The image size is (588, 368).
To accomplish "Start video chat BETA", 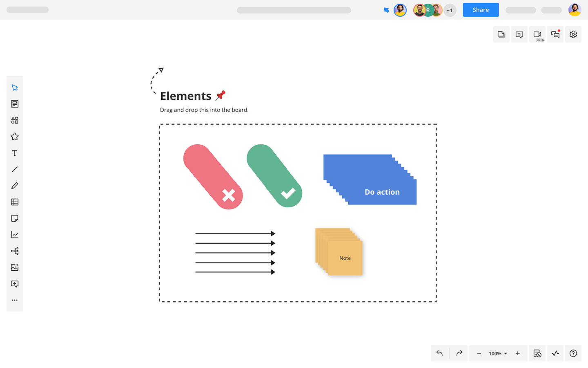I will [x=537, y=34].
